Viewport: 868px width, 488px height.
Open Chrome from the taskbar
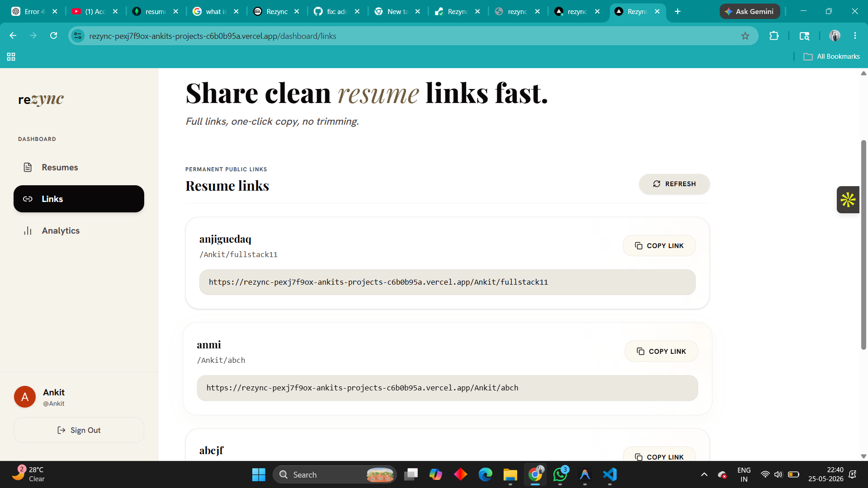point(535,474)
